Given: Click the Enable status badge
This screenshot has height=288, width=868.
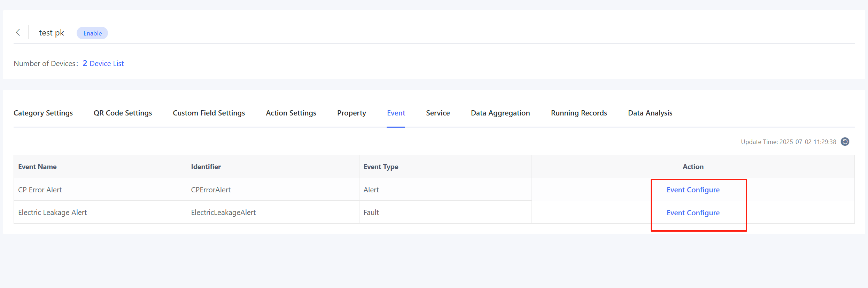Looking at the screenshot, I should click(92, 33).
